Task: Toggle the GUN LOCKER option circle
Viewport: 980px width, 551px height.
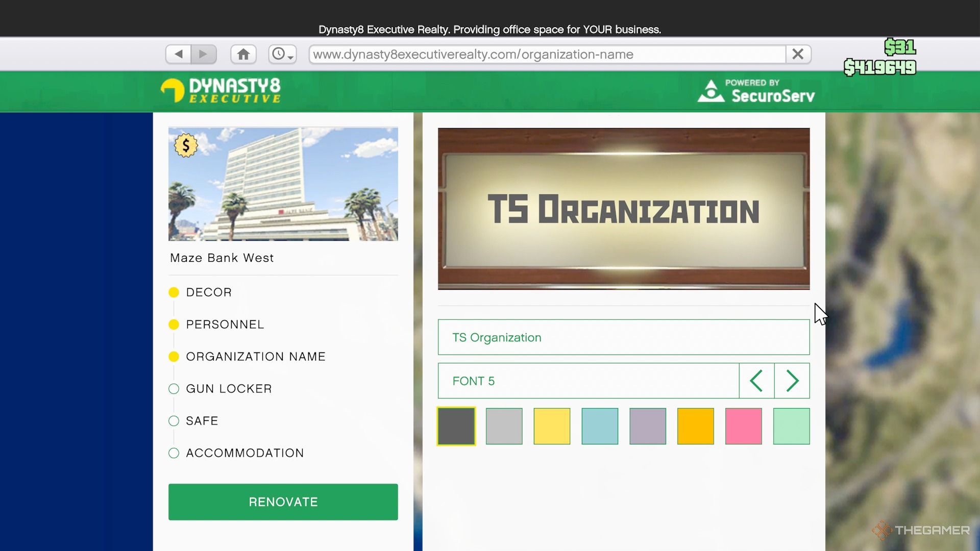Action: pyautogui.click(x=174, y=388)
